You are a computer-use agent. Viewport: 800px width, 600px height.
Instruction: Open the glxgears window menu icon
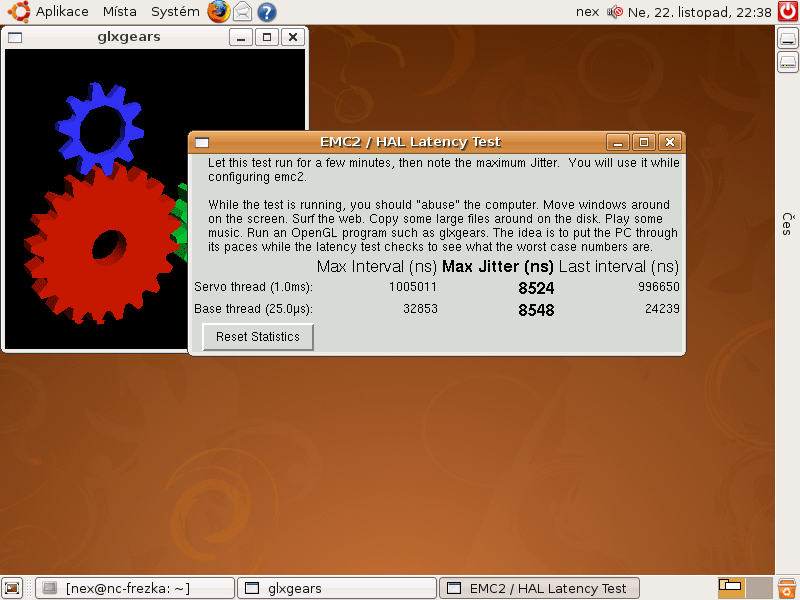tap(17, 37)
